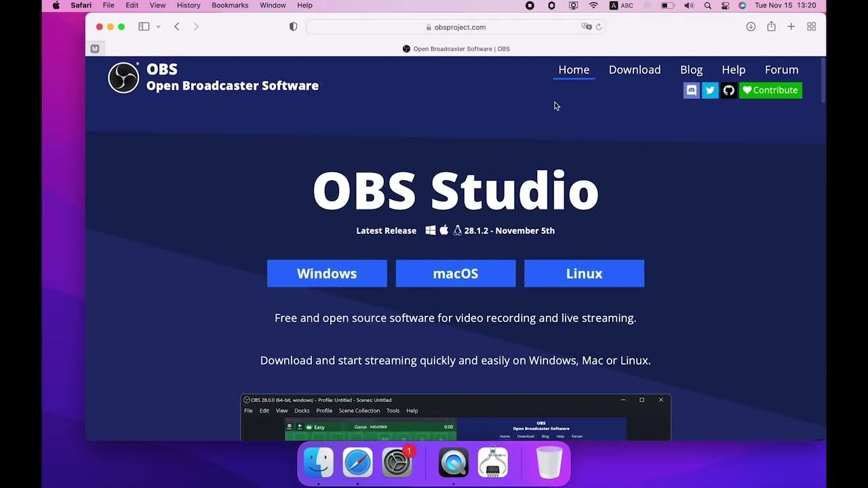
Task: Open QuickTime Player from the Dock
Action: pyautogui.click(x=454, y=463)
